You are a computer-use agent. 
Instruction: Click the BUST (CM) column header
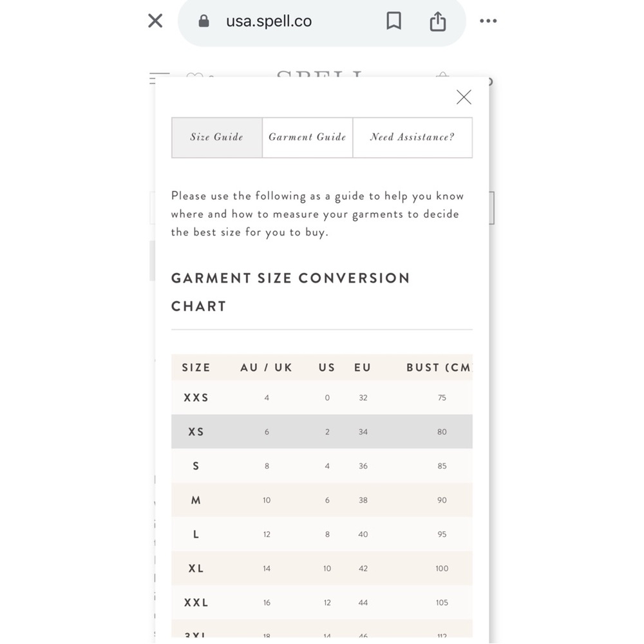tap(439, 367)
